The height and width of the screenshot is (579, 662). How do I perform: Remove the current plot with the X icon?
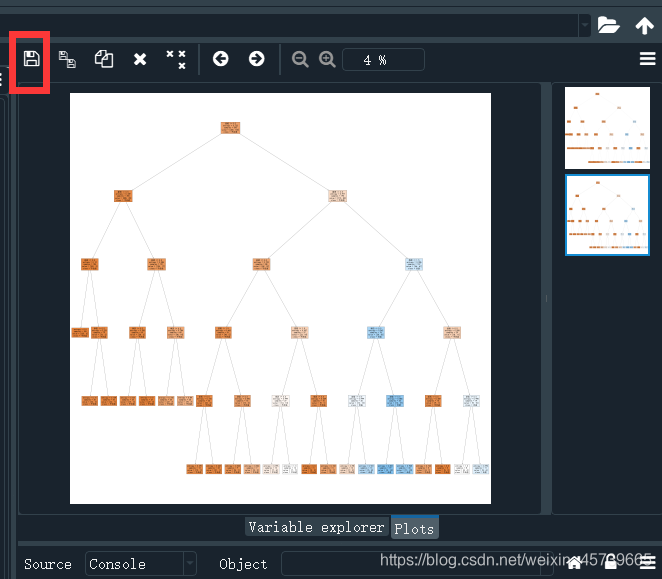point(140,59)
